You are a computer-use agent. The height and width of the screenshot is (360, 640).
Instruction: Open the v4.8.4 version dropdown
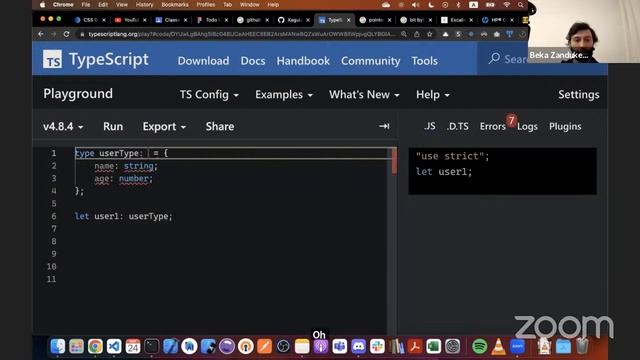(63, 127)
